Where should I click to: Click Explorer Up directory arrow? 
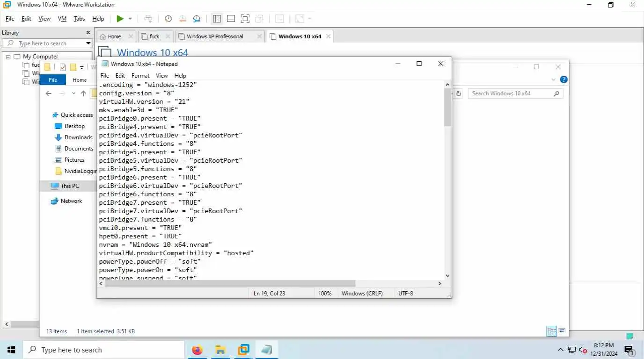pyautogui.click(x=83, y=93)
